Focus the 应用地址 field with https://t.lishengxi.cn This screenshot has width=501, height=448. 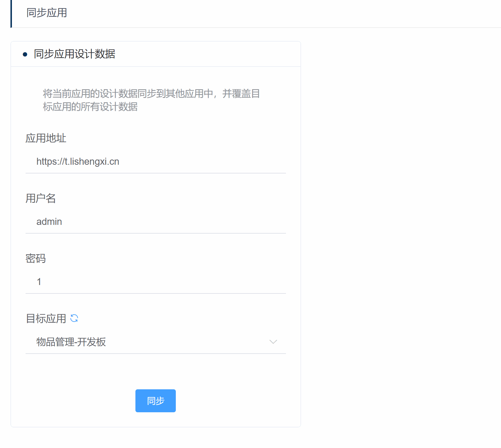click(156, 162)
